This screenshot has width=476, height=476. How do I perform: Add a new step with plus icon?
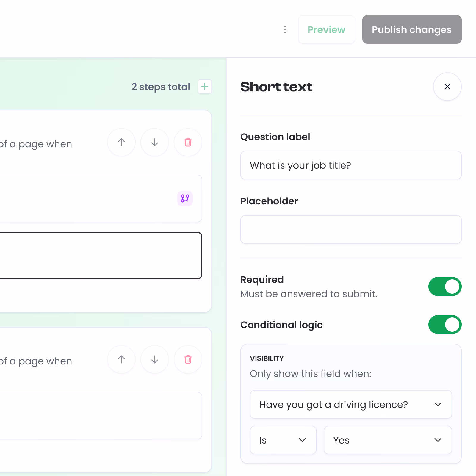pyautogui.click(x=205, y=87)
